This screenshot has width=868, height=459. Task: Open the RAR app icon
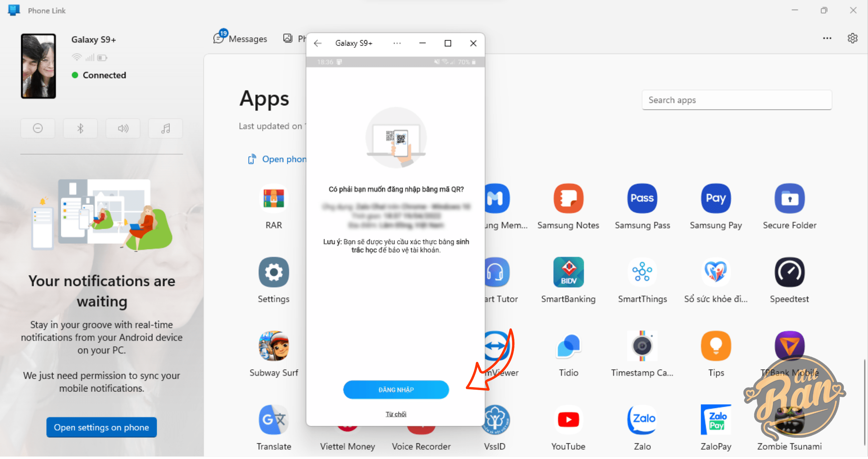point(273,199)
